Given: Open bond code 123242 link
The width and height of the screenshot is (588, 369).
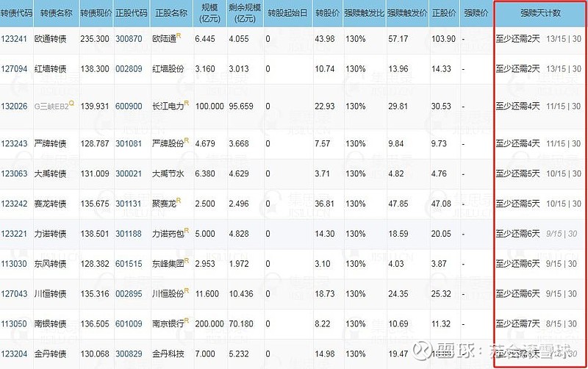Looking at the screenshot, I should tap(14, 204).
